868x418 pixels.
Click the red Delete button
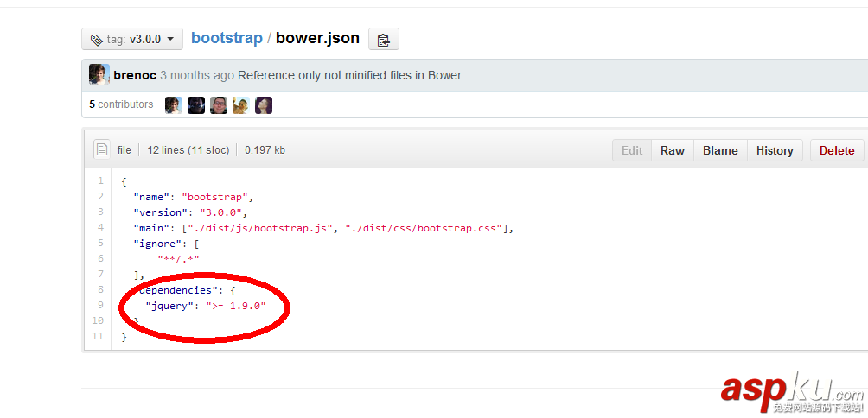[x=836, y=150]
